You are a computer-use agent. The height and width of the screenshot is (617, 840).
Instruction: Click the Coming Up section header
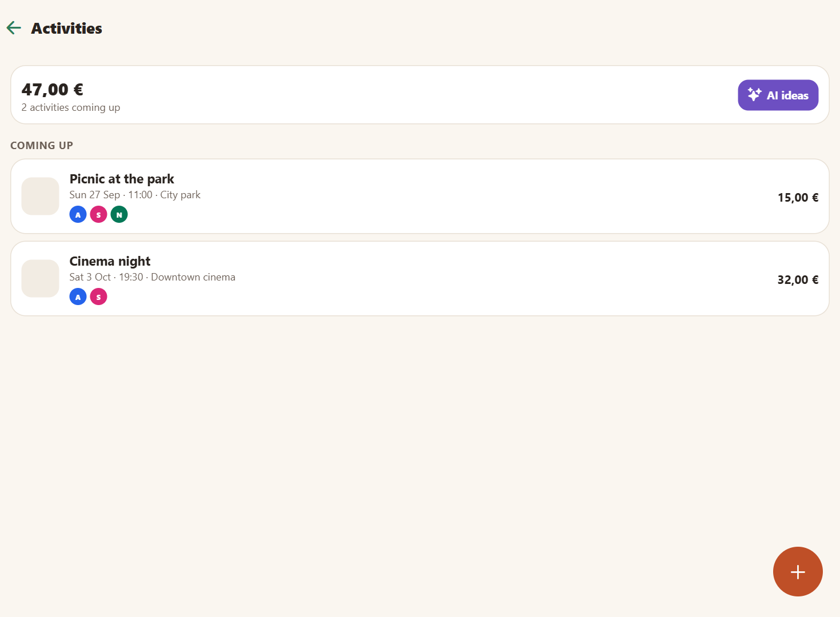(x=42, y=145)
